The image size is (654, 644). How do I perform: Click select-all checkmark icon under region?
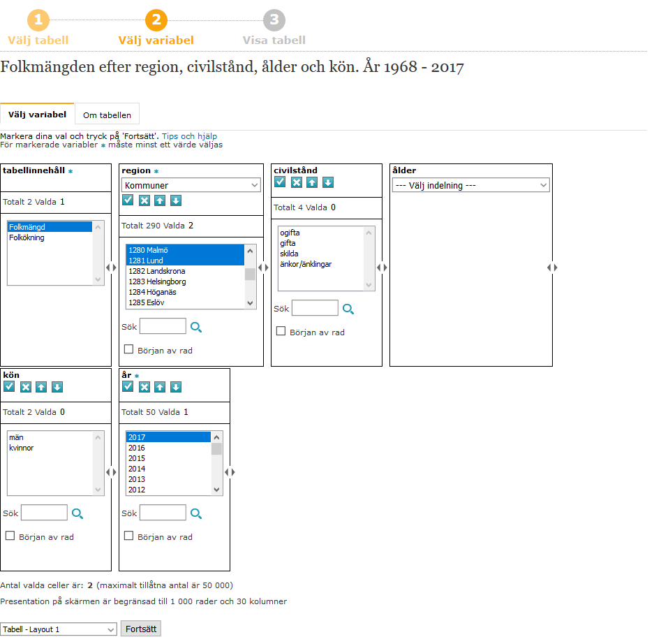click(x=128, y=200)
